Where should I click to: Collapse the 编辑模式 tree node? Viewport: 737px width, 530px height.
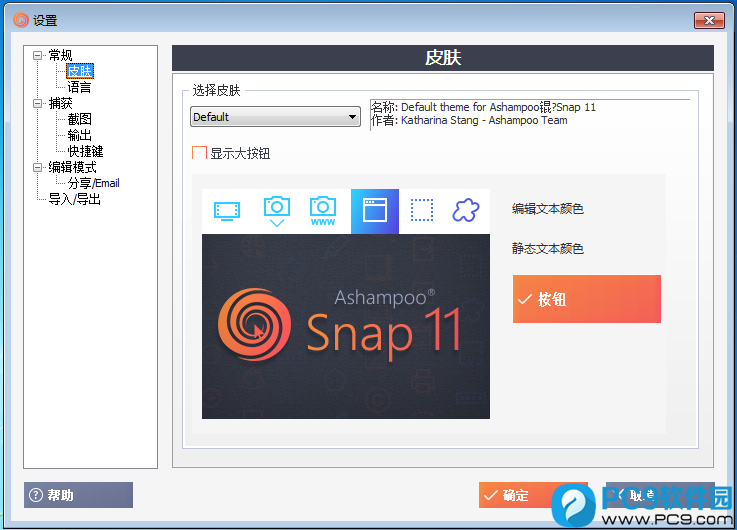tap(37, 167)
